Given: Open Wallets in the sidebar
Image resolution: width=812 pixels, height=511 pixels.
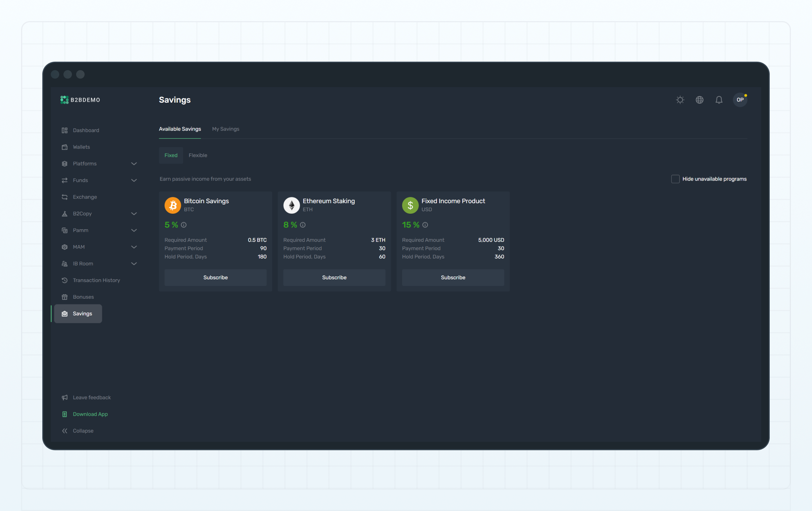Looking at the screenshot, I should (81, 147).
